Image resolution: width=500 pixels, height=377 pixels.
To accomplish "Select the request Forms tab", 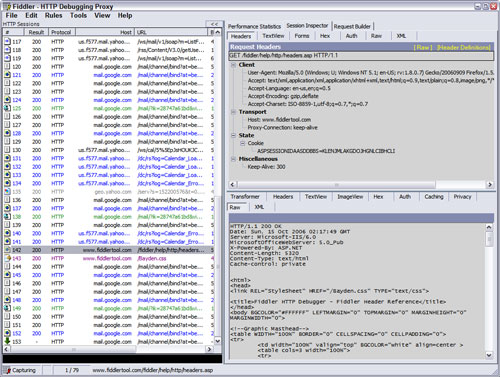I will [x=302, y=36].
